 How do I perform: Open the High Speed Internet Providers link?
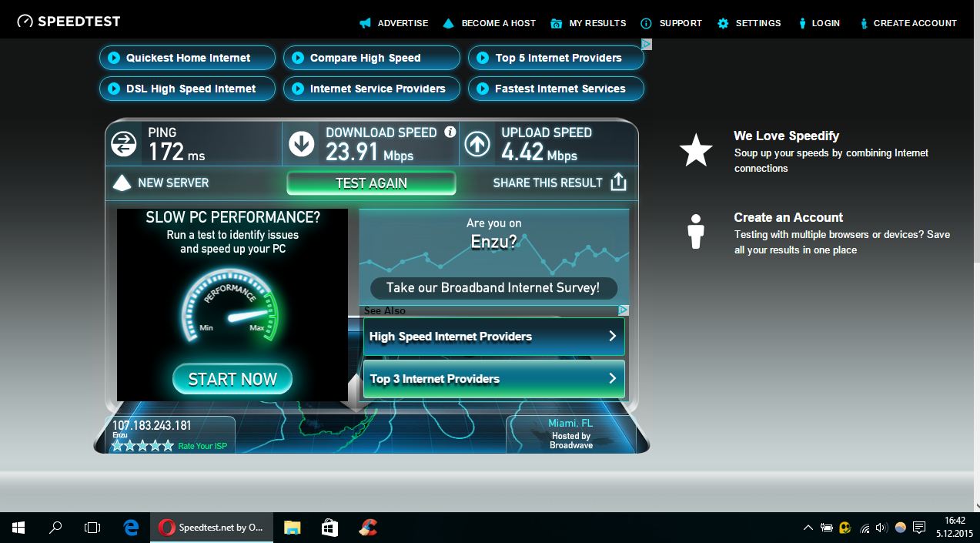pos(493,337)
